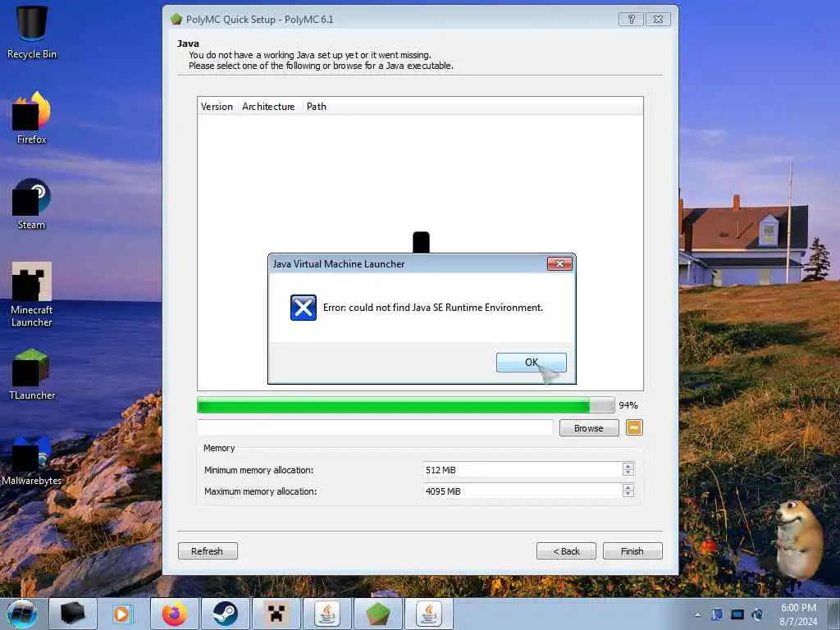Open the Minecraft creeper taskbar icon
This screenshot has height=630, width=840.
point(276,614)
